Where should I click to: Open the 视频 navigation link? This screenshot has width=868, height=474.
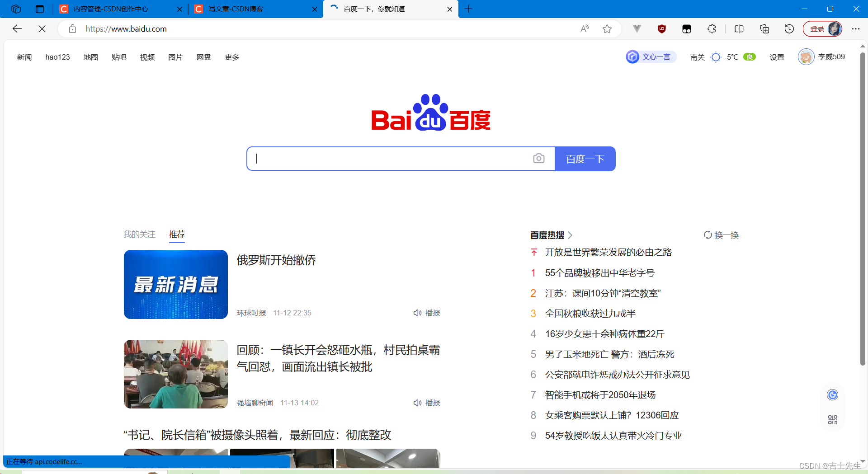point(147,57)
